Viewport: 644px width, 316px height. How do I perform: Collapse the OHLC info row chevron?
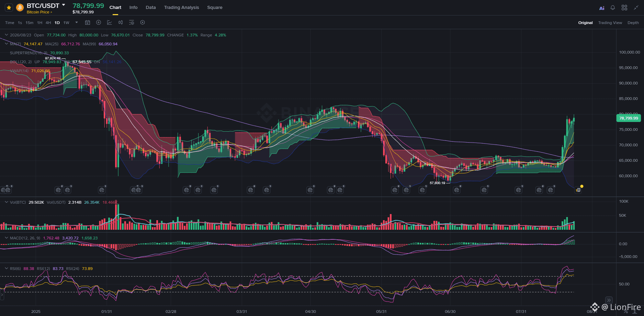click(x=6, y=35)
